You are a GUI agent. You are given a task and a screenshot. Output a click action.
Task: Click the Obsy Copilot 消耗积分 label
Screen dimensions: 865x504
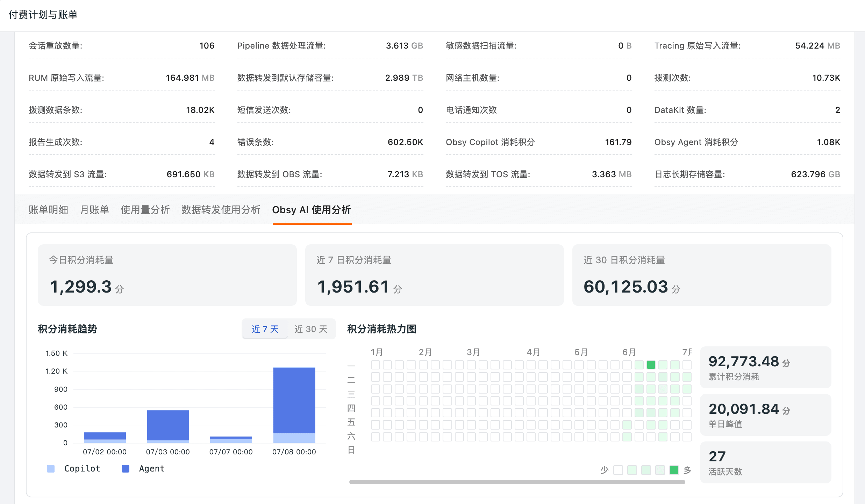(x=490, y=142)
